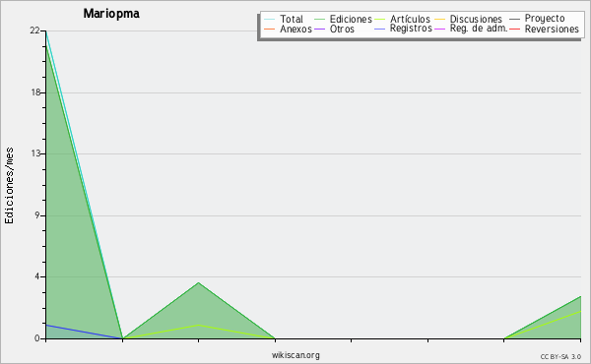Click the Anexos legend label

(295, 29)
